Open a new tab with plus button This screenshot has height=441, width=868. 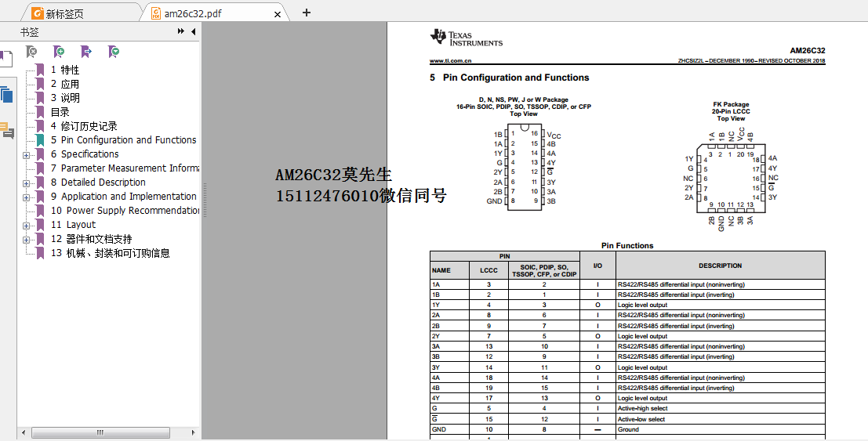[x=306, y=13]
